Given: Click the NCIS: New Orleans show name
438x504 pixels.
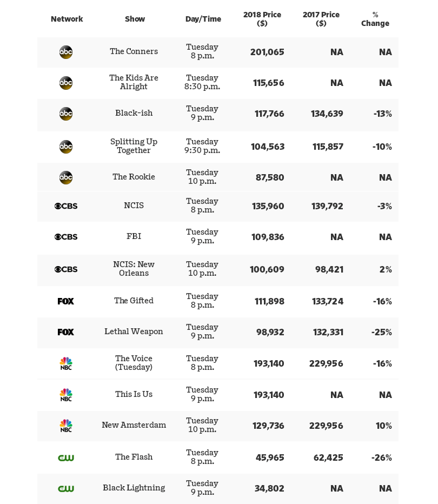Looking at the screenshot, I should click(134, 269).
